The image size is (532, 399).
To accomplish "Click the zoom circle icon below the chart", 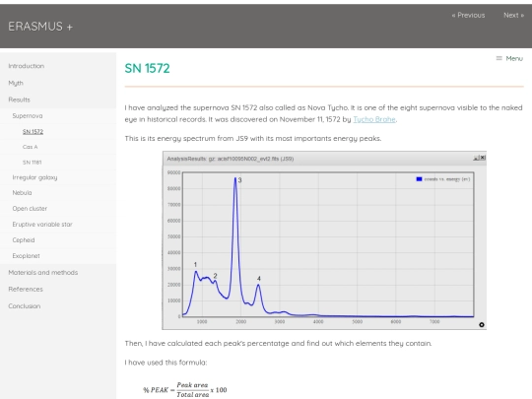I will coord(482,325).
